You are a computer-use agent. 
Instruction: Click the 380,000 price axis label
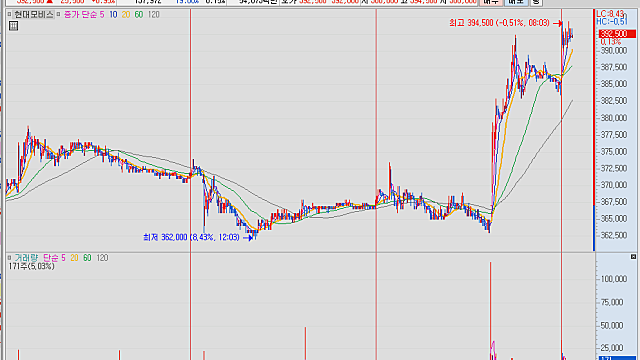pyautogui.click(x=613, y=118)
